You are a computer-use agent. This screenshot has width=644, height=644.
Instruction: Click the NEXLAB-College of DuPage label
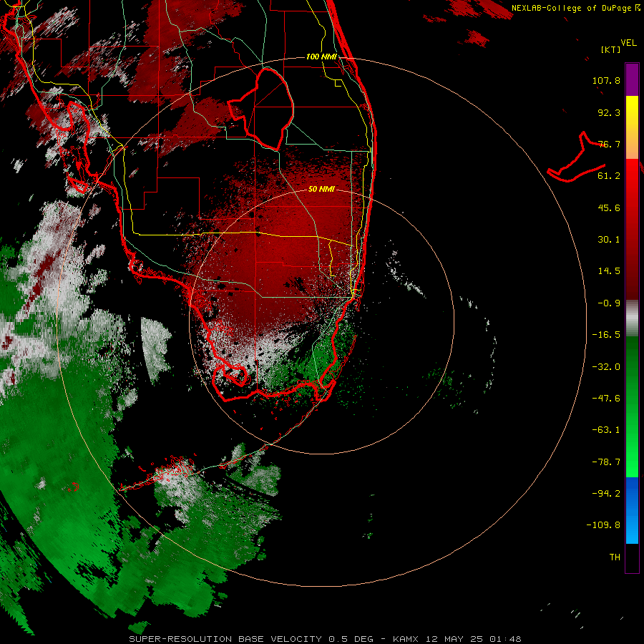575,8
